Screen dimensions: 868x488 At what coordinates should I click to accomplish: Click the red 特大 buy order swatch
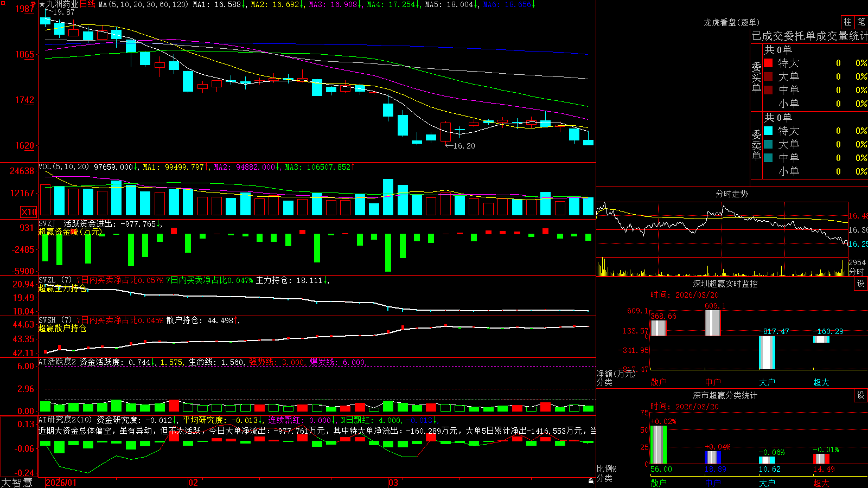(768, 63)
